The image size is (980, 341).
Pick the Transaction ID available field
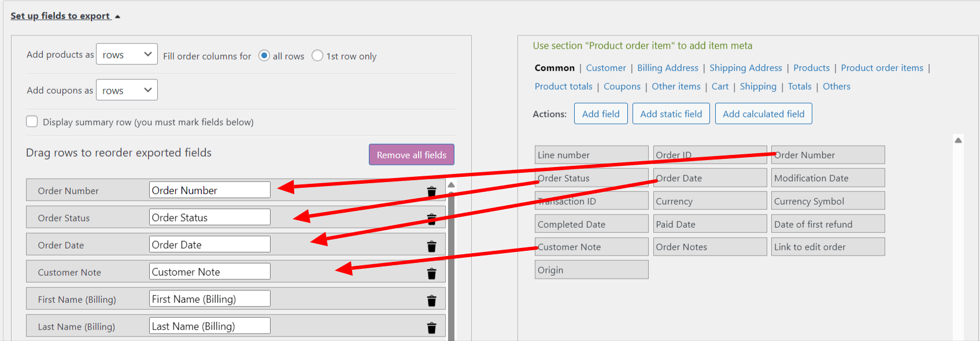coord(591,201)
